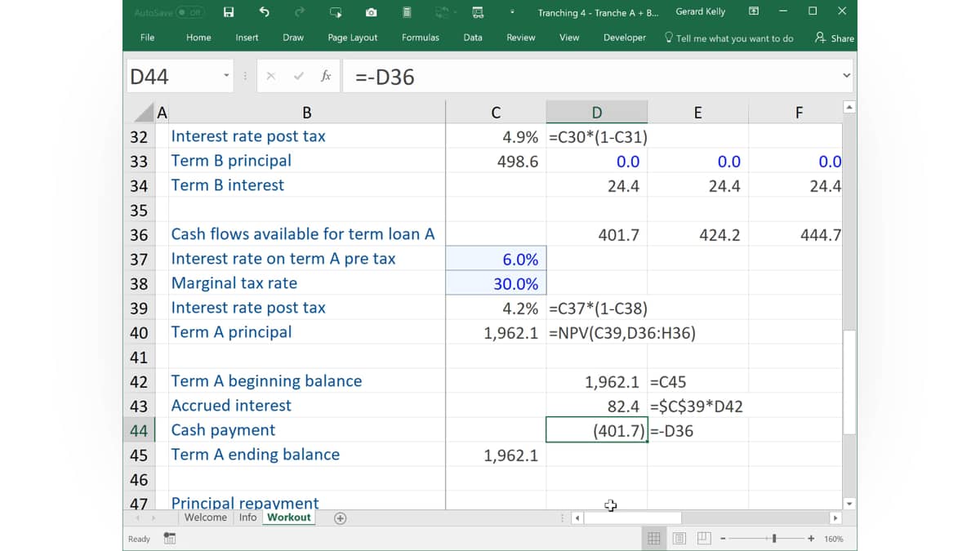The width and height of the screenshot is (980, 551).
Task: Select the 30.0% marginal tax rate cell
Action: coord(496,283)
